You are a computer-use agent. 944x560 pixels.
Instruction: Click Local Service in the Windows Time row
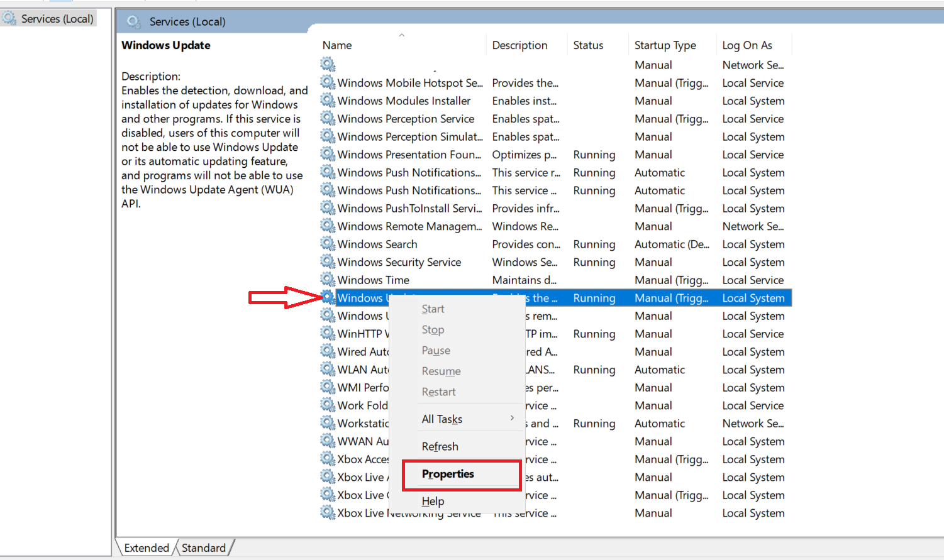(x=753, y=280)
